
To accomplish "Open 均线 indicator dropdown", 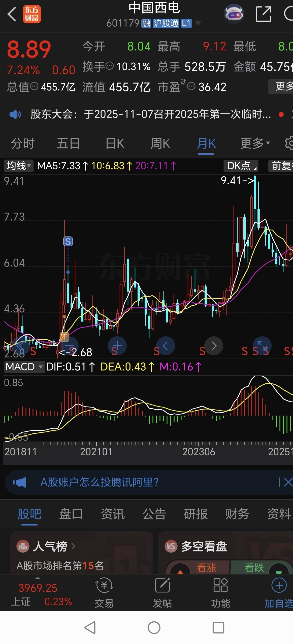I will point(18,166).
